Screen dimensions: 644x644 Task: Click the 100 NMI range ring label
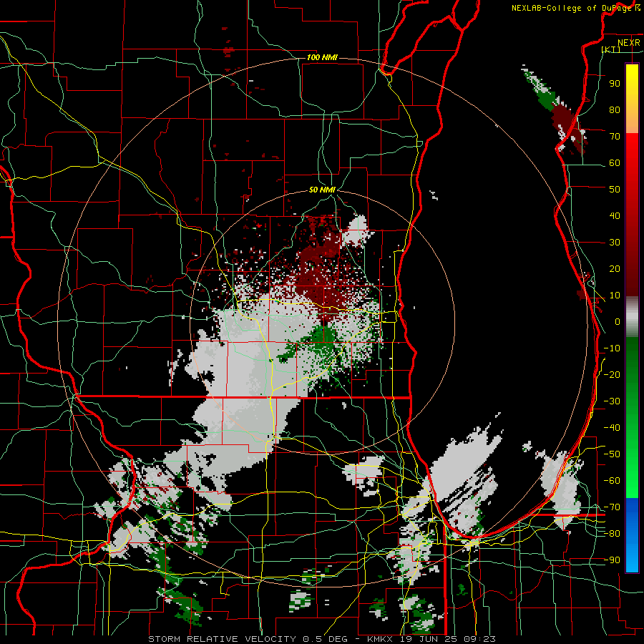point(322,57)
